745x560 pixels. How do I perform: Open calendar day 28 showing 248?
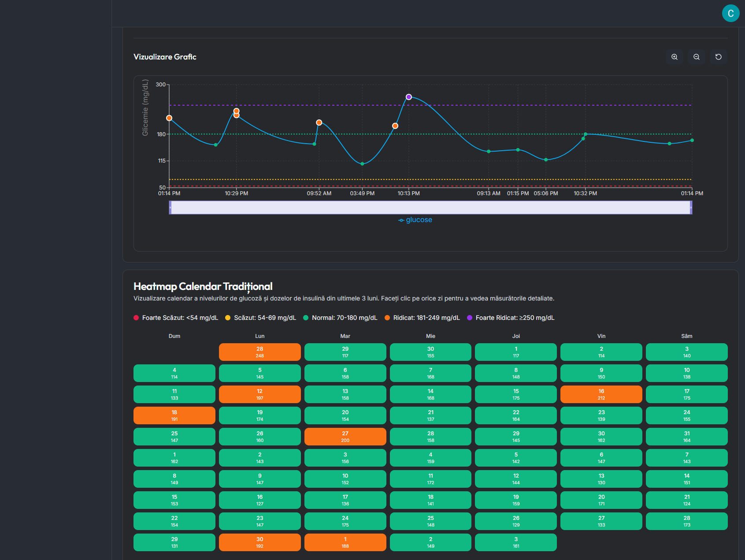coord(259,352)
